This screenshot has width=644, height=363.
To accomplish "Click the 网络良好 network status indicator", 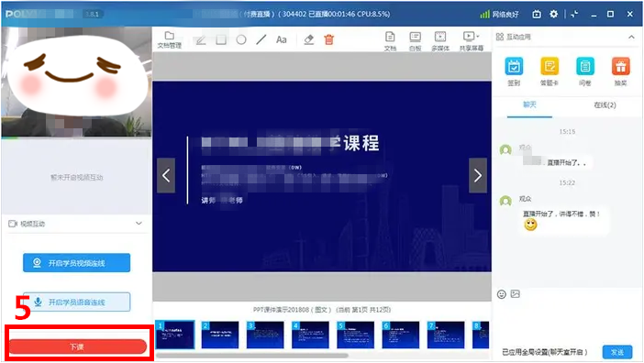I will pos(499,15).
